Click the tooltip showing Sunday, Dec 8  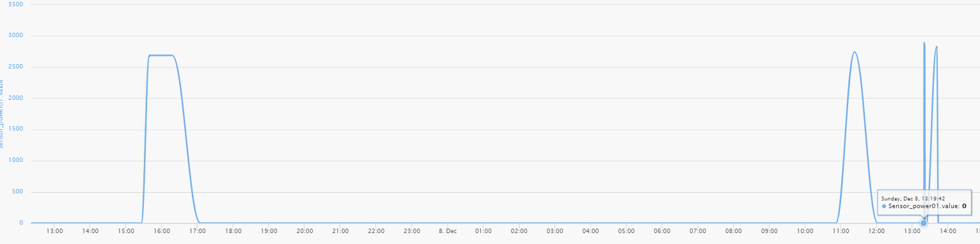coord(924,202)
